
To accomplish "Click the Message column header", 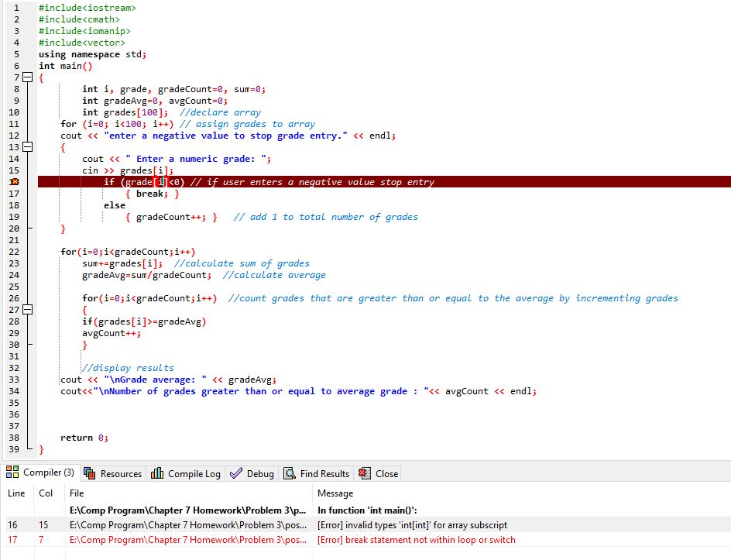I will point(333,493).
